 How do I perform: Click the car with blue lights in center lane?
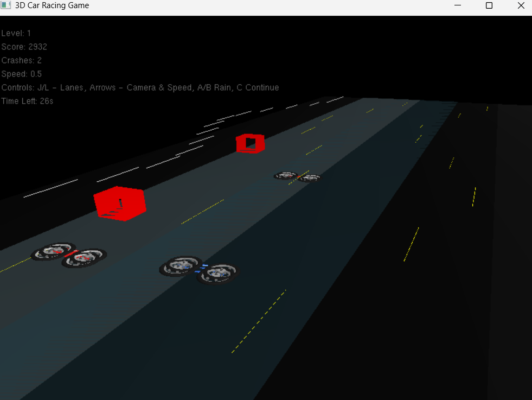pos(198,270)
